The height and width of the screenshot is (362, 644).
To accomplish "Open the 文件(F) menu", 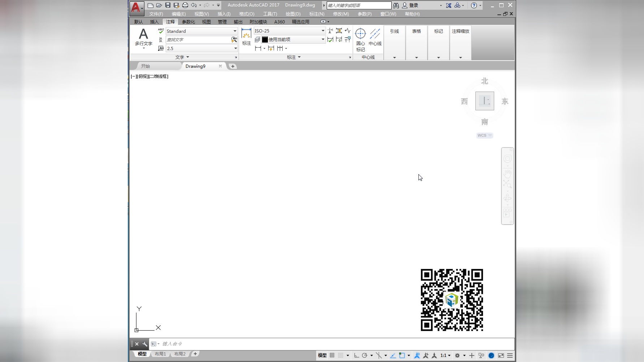I will pos(156,14).
